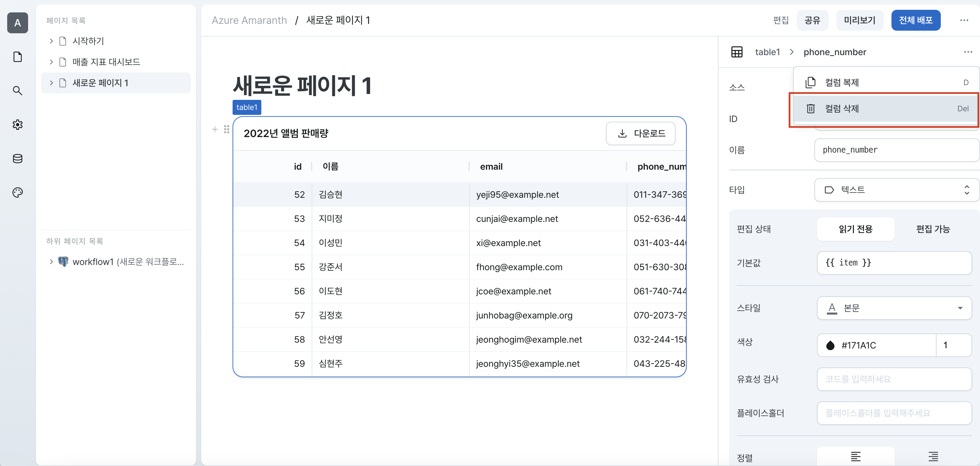The image size is (980, 466).
Task: Click the plus icon beside the table block
Action: click(215, 129)
